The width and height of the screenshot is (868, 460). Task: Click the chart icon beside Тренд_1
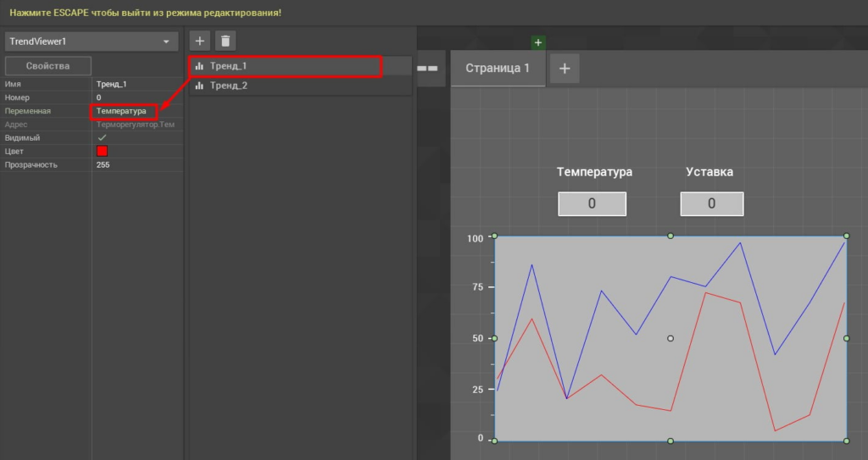199,66
